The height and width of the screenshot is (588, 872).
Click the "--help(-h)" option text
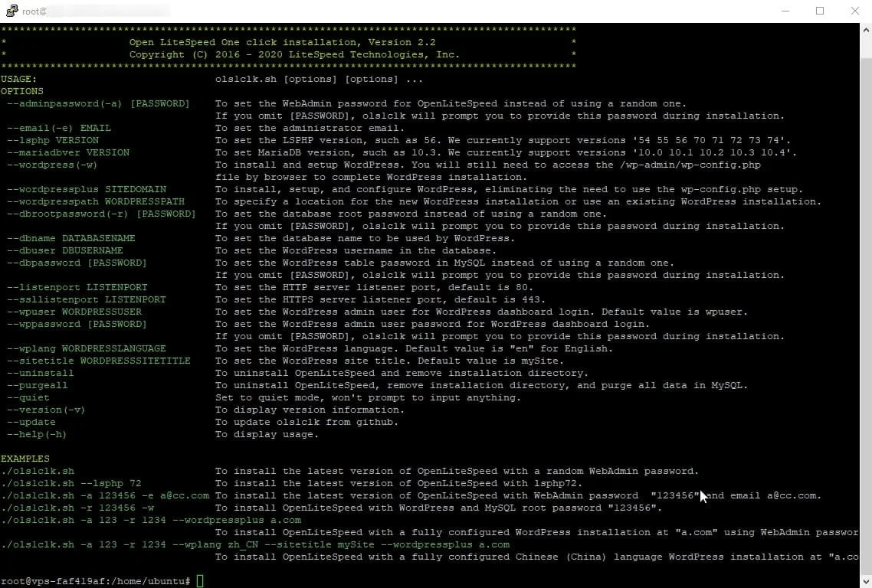(37, 434)
